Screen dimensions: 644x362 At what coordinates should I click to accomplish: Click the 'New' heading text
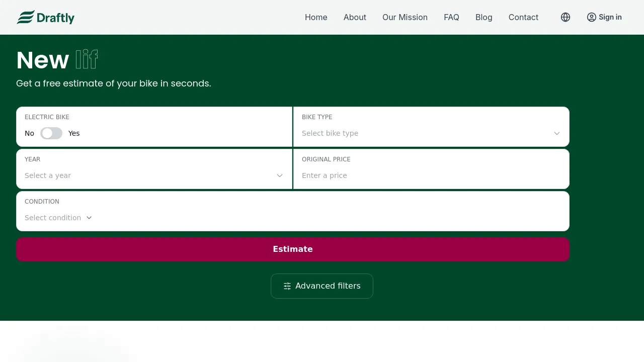(x=42, y=60)
